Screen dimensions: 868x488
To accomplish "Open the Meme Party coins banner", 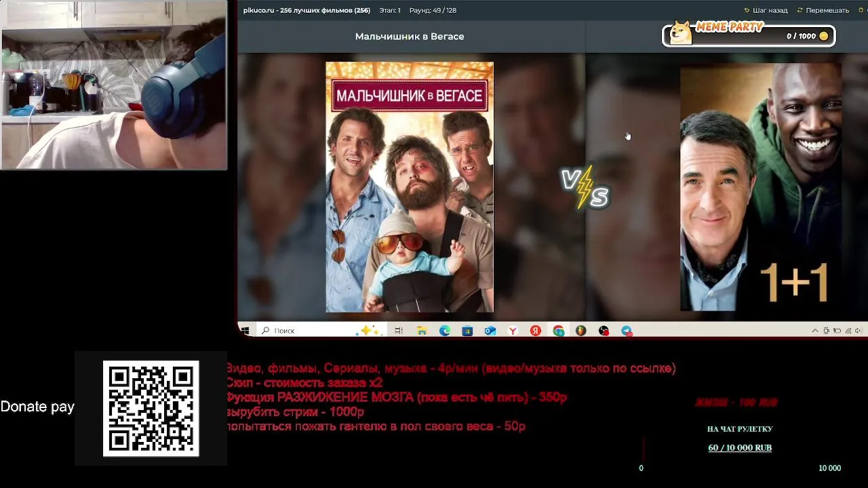I will coord(749,35).
